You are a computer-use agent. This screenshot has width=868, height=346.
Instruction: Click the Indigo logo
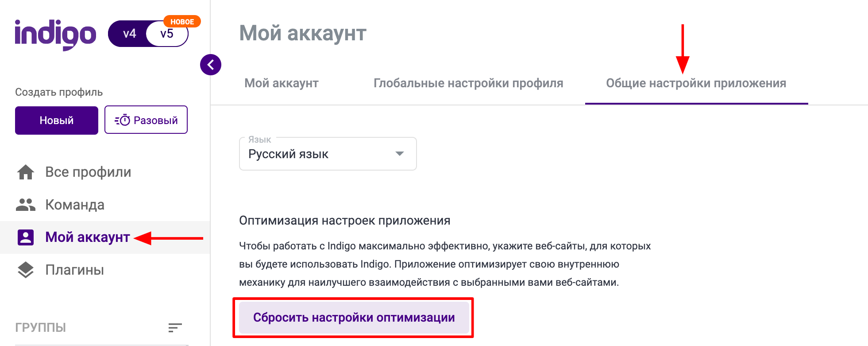55,35
